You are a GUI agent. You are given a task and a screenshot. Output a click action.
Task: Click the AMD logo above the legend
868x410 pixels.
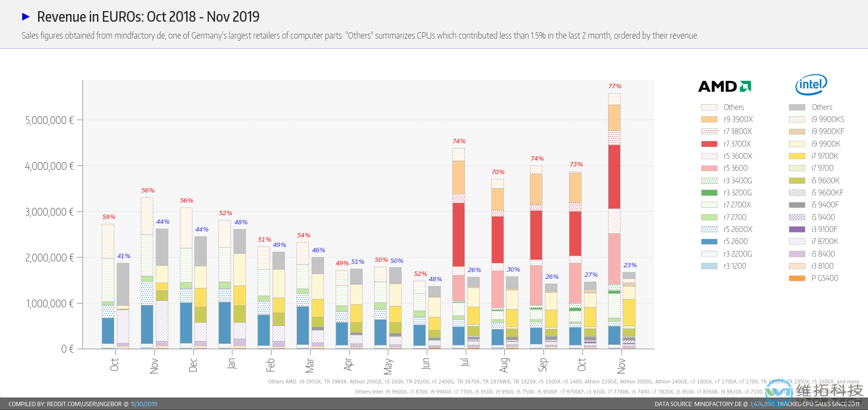tap(725, 86)
